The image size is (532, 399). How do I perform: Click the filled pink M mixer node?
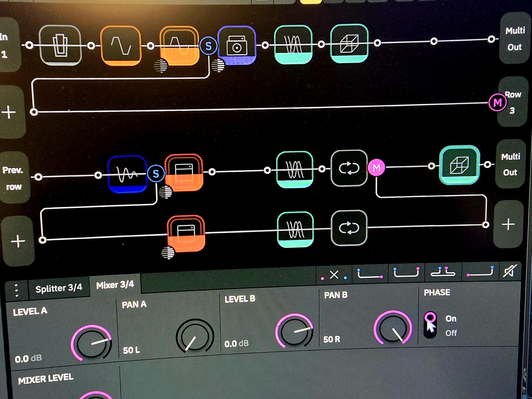coord(376,168)
